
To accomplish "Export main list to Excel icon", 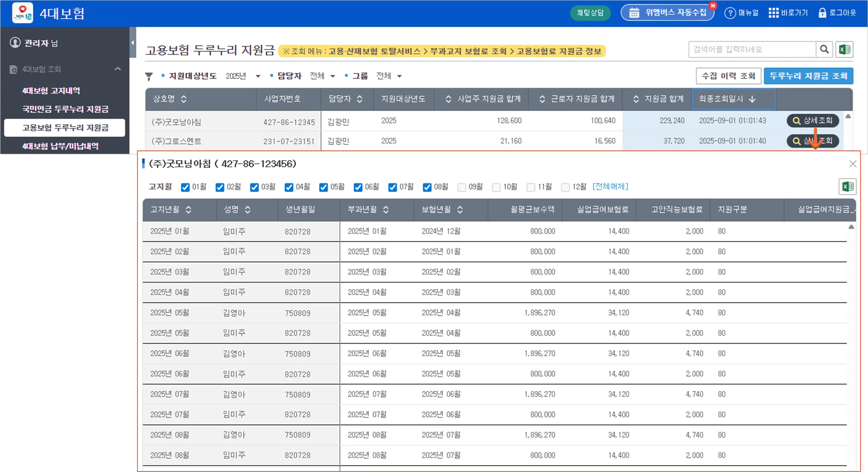I will (x=845, y=49).
